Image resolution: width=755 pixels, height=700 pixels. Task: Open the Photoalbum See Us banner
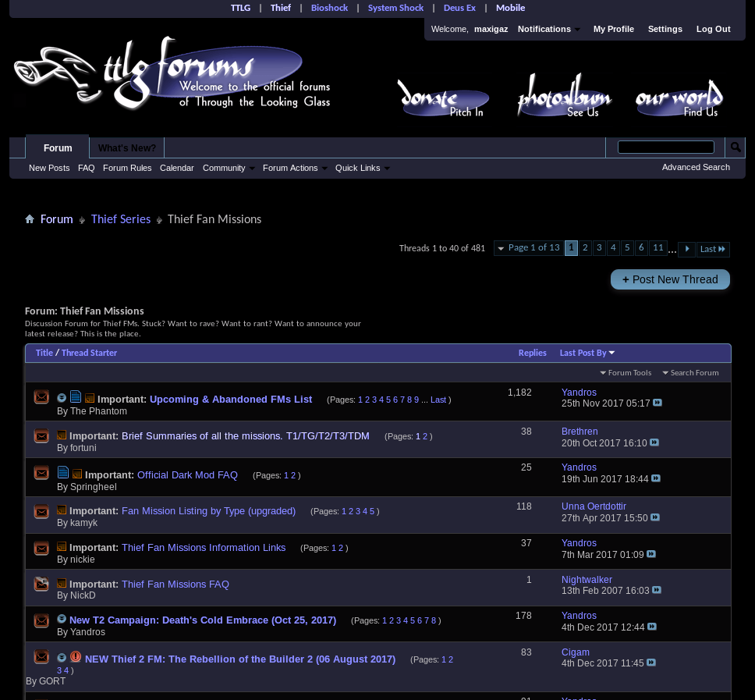click(563, 96)
